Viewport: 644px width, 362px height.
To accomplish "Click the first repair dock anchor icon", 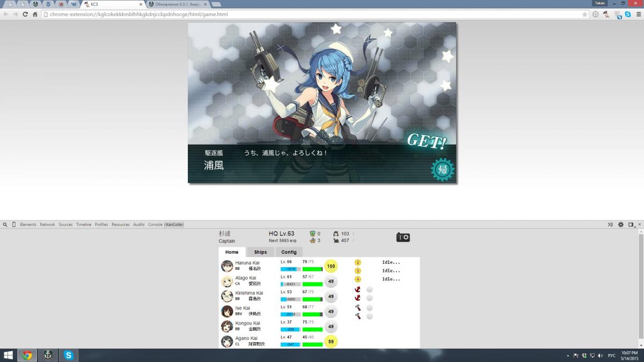I will point(358,290).
